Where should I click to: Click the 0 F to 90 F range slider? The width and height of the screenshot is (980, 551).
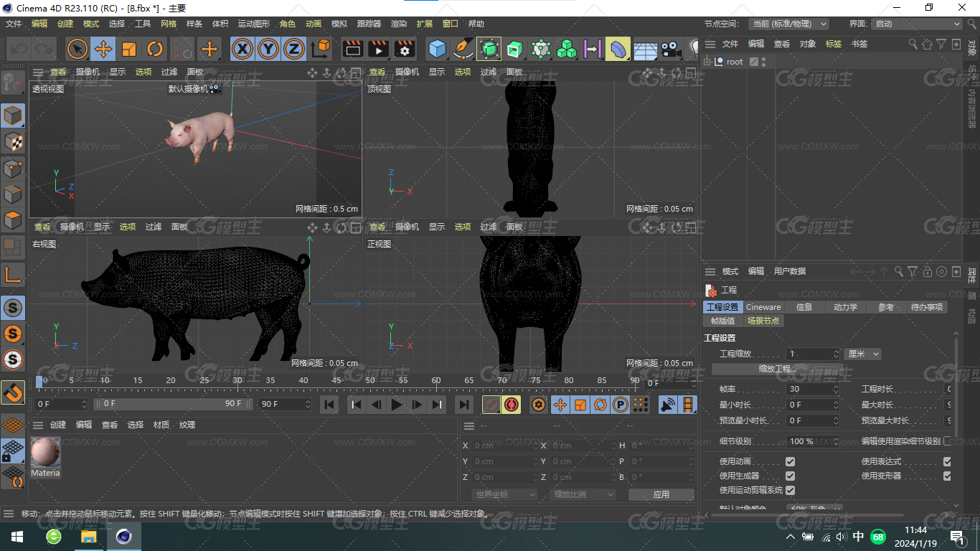pyautogui.click(x=173, y=404)
